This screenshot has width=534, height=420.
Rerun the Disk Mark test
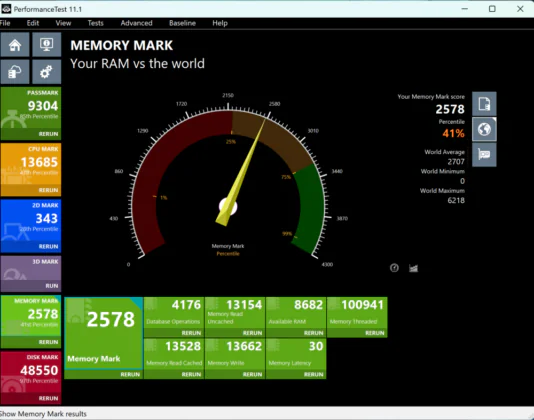click(x=48, y=398)
